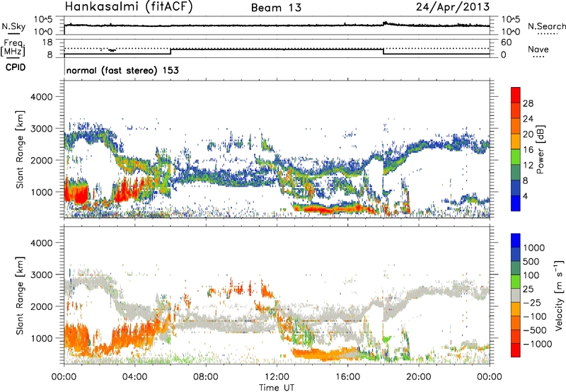The height and width of the screenshot is (392, 566).
Task: Click the 24/Apr/2013 date label
Action: [x=453, y=7]
